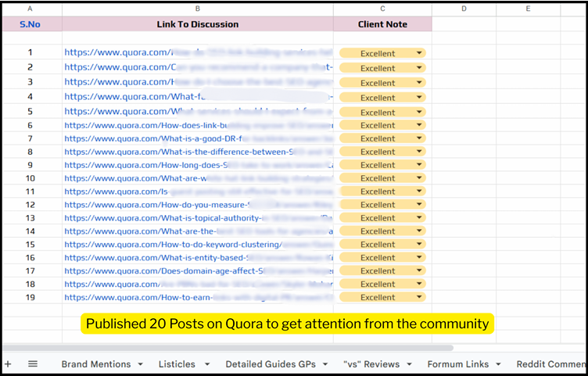Open the Does-domain-age-affect Quora link
The image size is (588, 376).
(x=199, y=270)
